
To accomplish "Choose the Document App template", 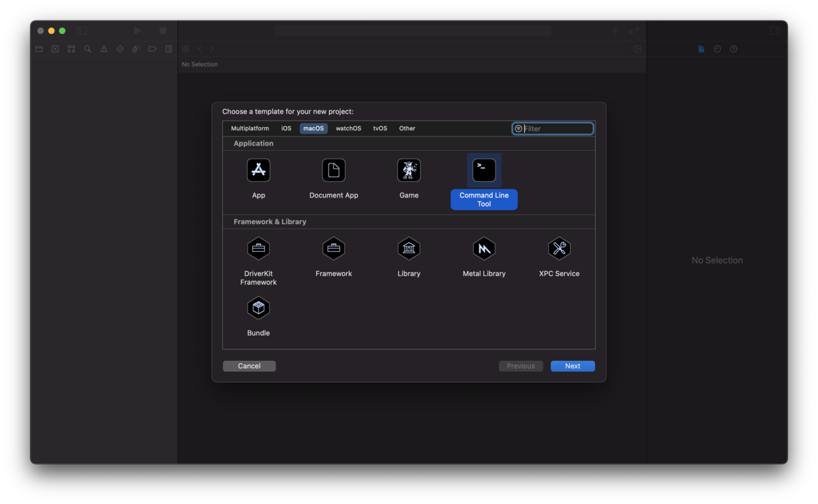I will click(333, 170).
